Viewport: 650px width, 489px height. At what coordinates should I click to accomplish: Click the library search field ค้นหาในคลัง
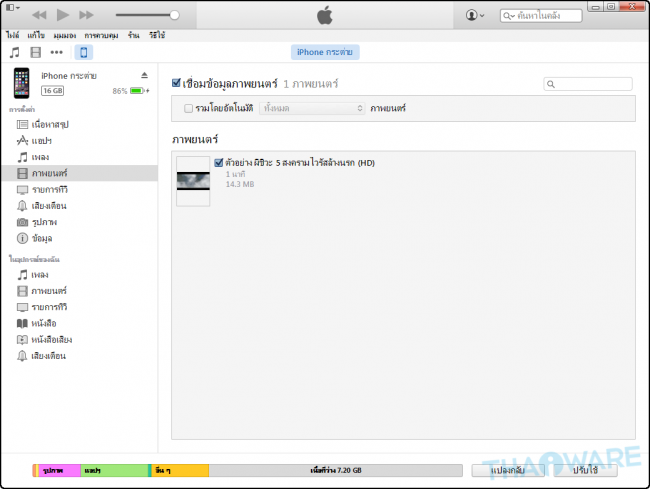point(541,16)
